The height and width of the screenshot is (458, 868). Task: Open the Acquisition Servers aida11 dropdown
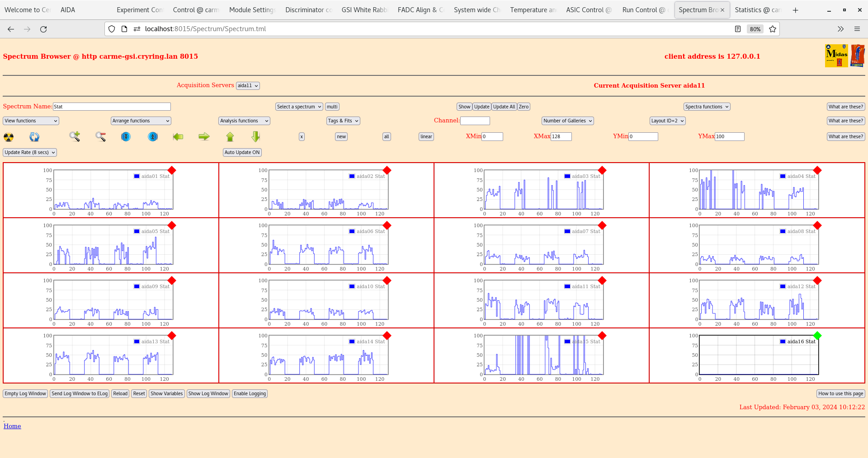(248, 86)
